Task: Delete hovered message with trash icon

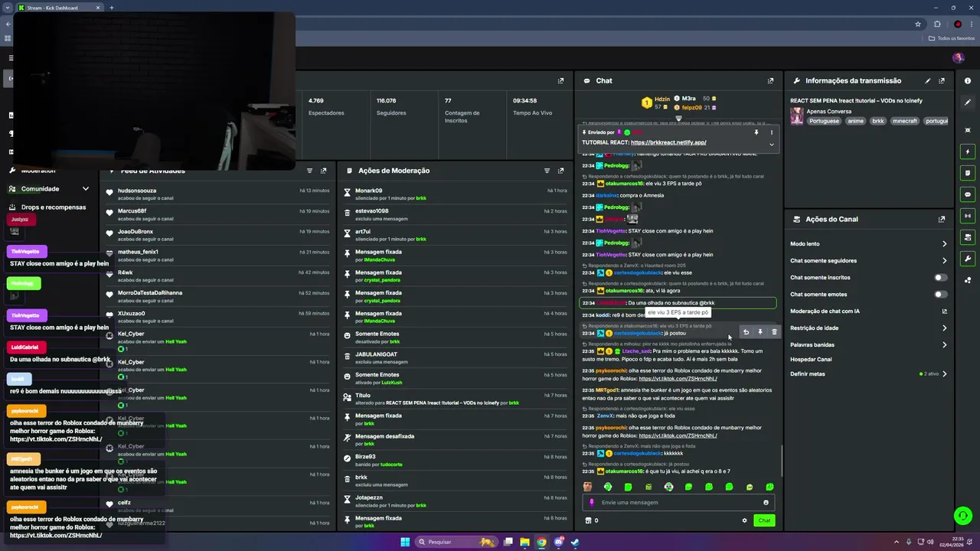Action: pyautogui.click(x=774, y=332)
